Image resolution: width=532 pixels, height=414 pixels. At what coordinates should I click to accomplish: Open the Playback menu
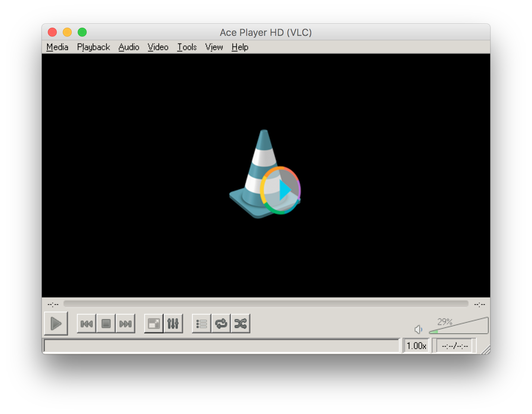[x=93, y=47]
